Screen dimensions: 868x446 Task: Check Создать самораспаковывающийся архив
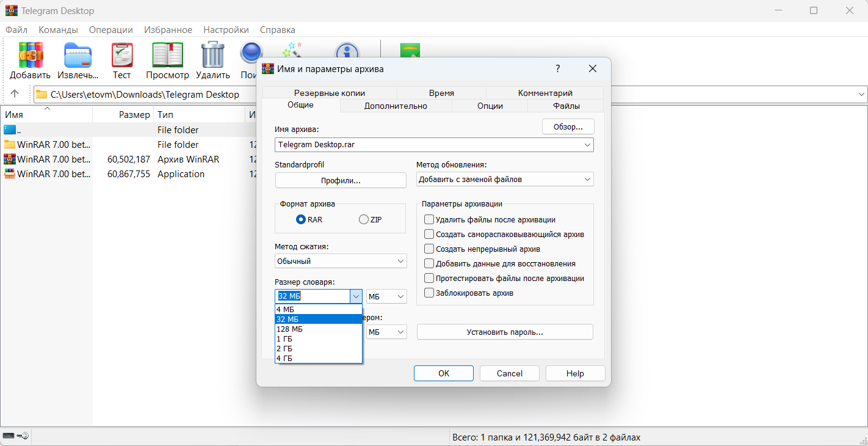click(429, 234)
